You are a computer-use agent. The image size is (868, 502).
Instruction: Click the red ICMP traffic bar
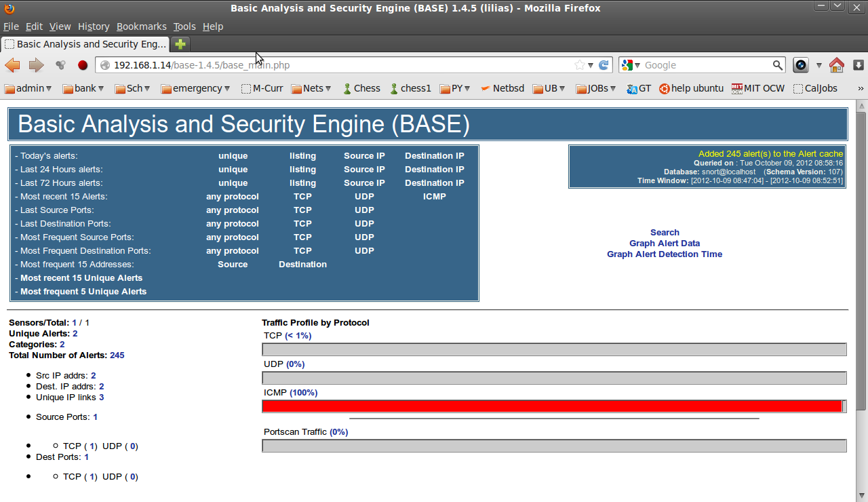pyautogui.click(x=552, y=406)
